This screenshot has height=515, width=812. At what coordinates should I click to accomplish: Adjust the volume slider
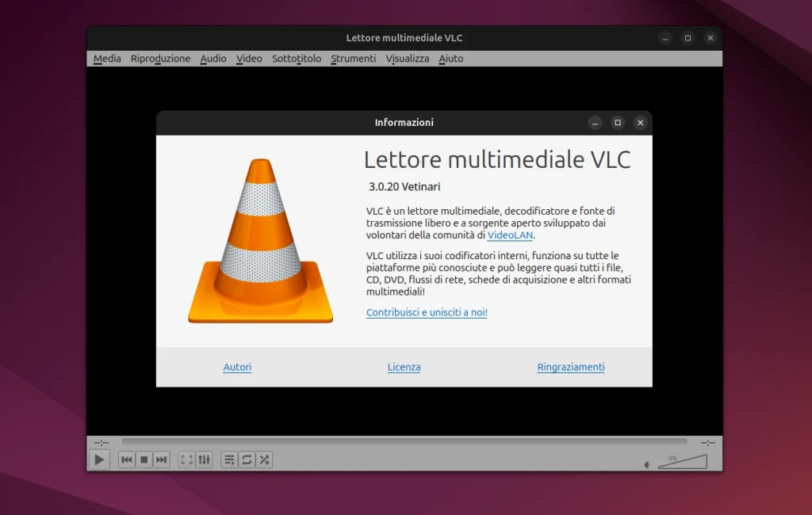click(x=684, y=463)
